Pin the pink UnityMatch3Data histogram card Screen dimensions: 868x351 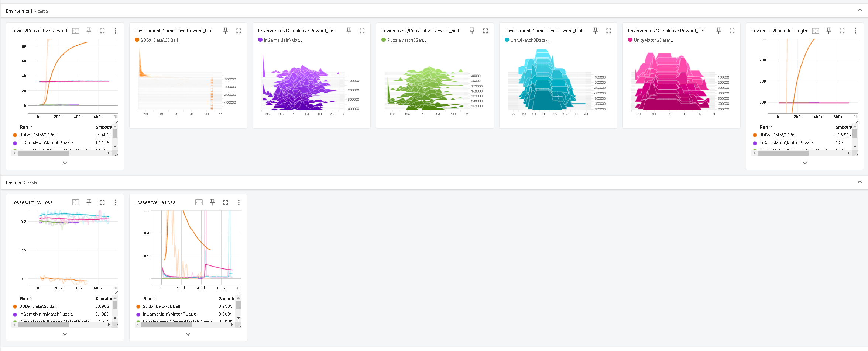719,31
